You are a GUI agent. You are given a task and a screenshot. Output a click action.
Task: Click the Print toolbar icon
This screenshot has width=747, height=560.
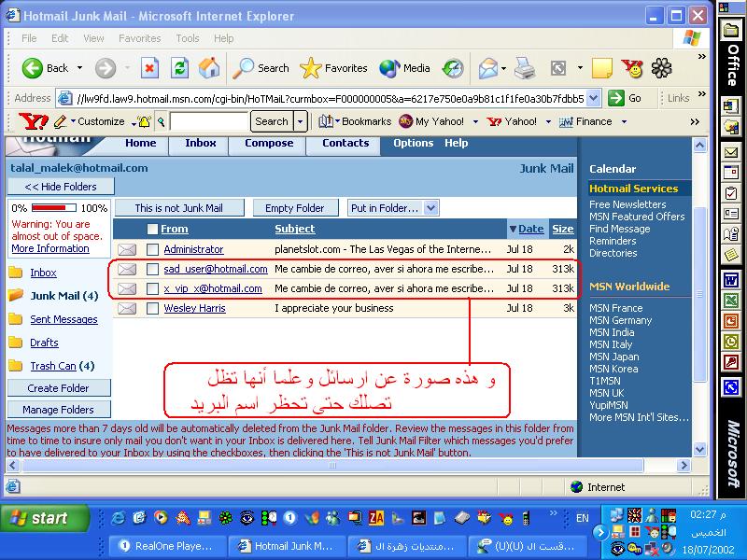click(525, 68)
